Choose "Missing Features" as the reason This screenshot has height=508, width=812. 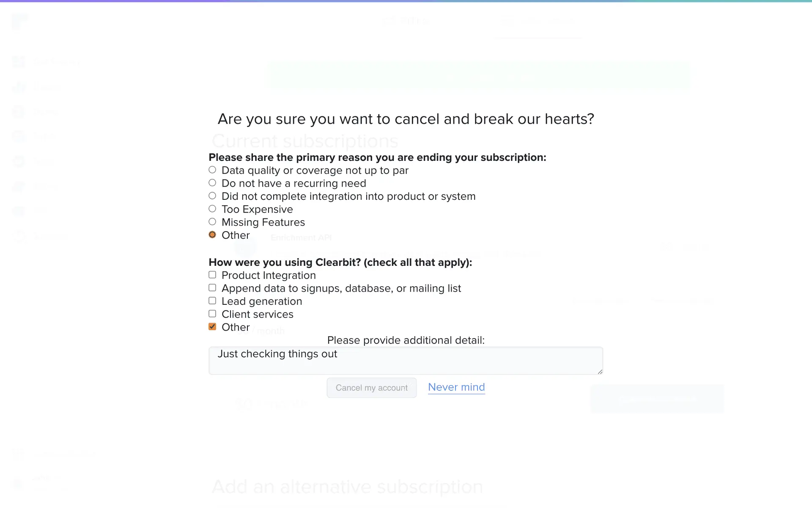[x=212, y=222]
